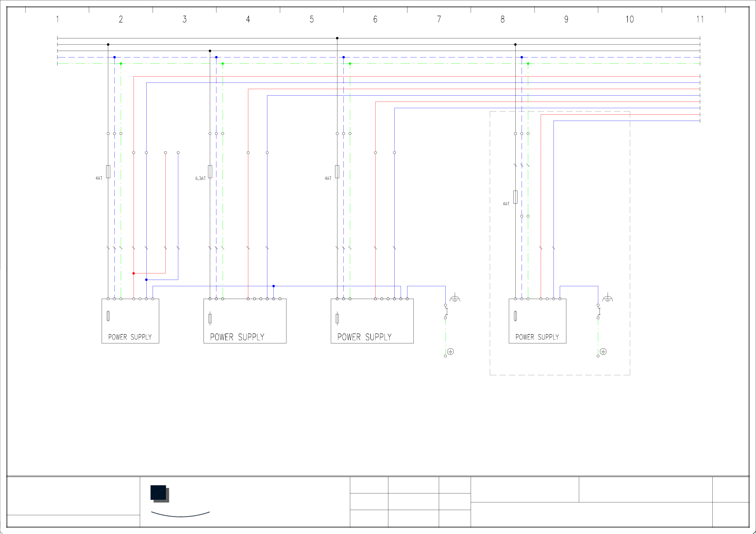The height and width of the screenshot is (534, 756).
Task: Click column number 1 in header
Action: [57, 20]
